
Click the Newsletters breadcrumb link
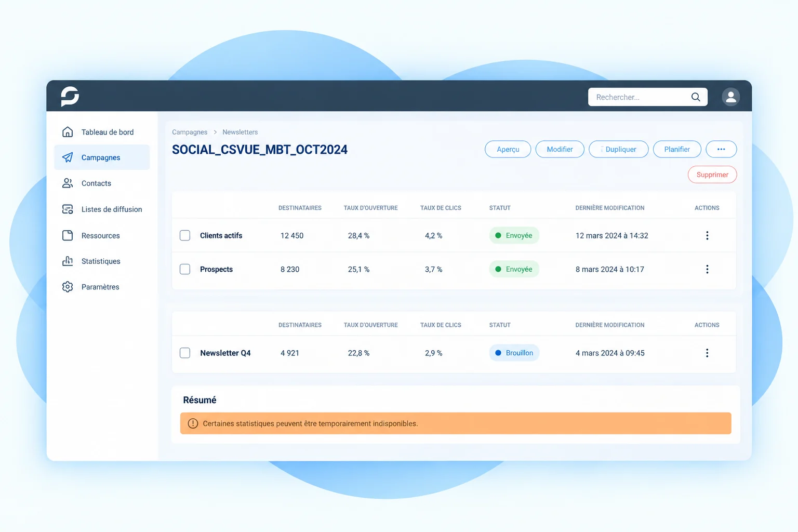click(x=240, y=132)
